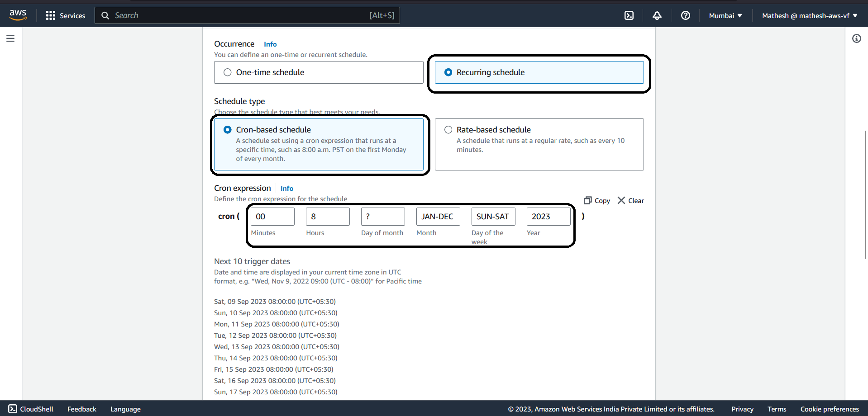This screenshot has width=868, height=416.
Task: Choose Cron-based schedule type
Action: [x=319, y=144]
